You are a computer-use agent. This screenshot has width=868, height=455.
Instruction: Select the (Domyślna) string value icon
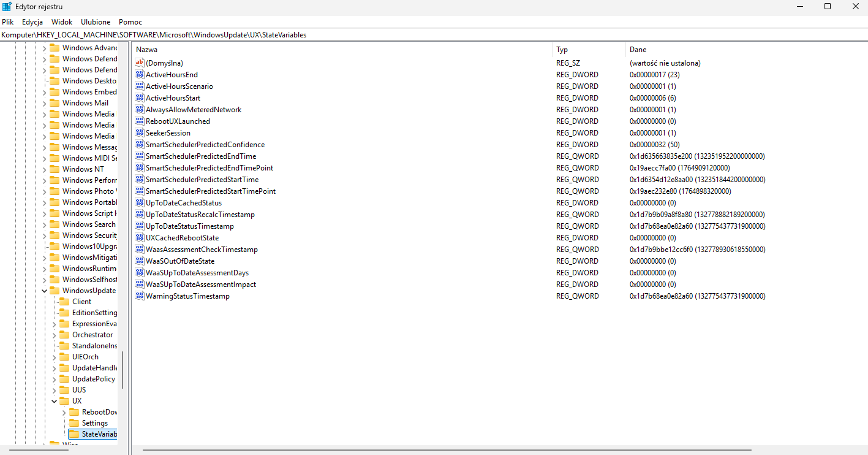pyautogui.click(x=139, y=63)
